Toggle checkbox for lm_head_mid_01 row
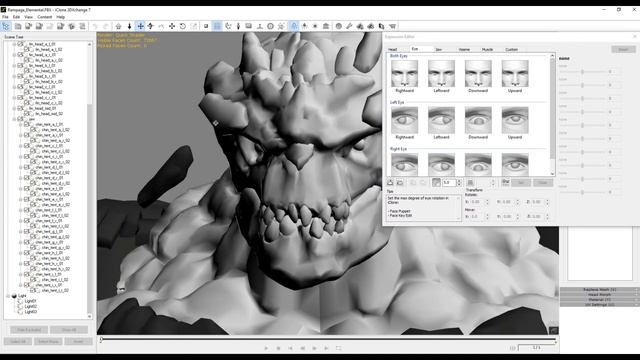Viewport: 640px width, 360px height. coord(20,108)
